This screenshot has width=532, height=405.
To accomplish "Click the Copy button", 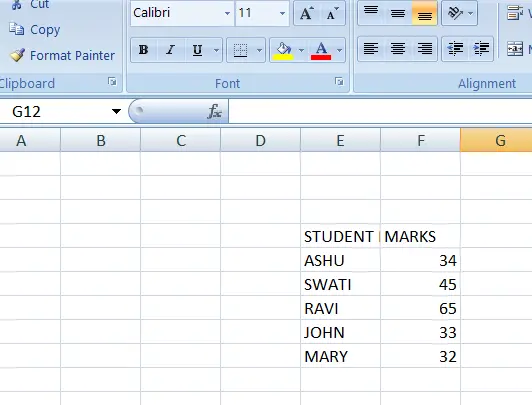I will click(x=35, y=30).
